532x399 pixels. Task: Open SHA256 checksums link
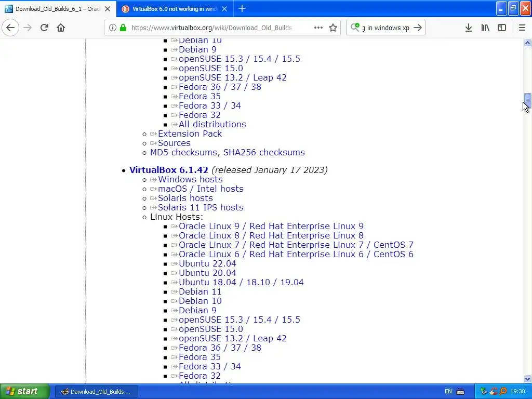coord(264,152)
